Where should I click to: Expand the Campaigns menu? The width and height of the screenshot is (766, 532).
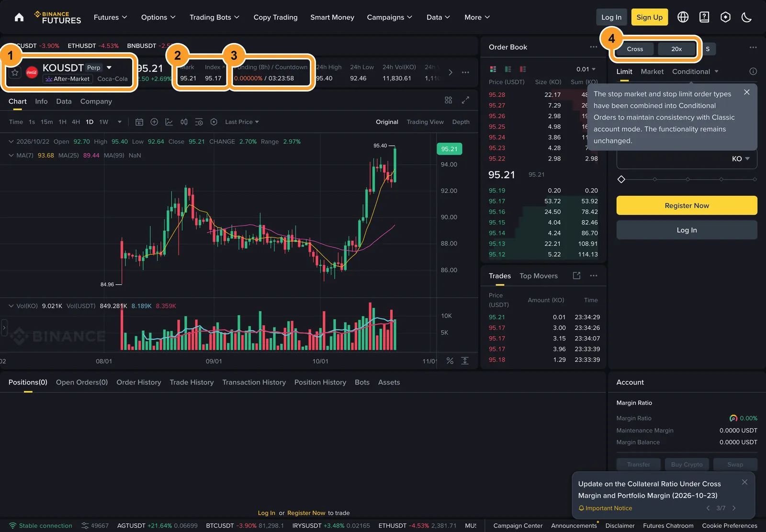tap(390, 17)
